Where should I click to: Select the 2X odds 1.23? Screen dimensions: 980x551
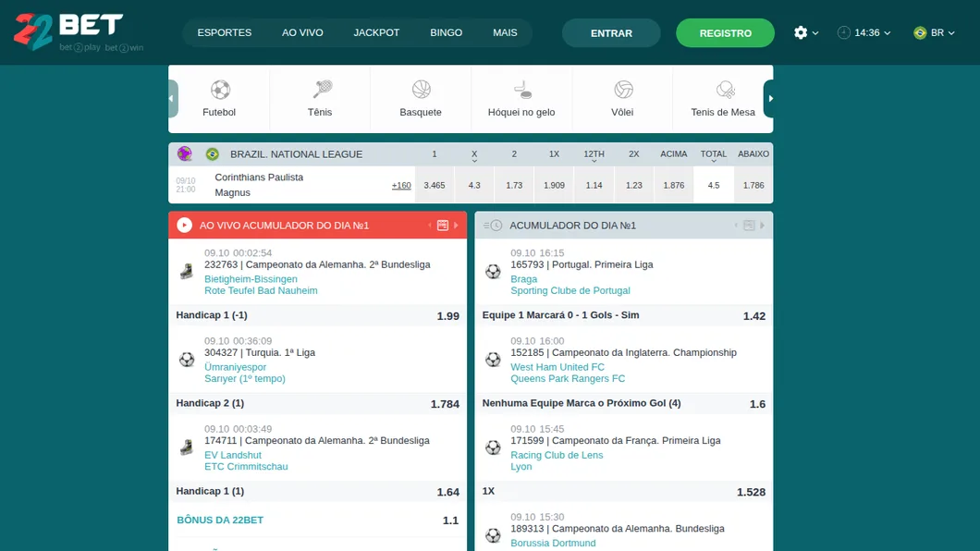pos(633,185)
